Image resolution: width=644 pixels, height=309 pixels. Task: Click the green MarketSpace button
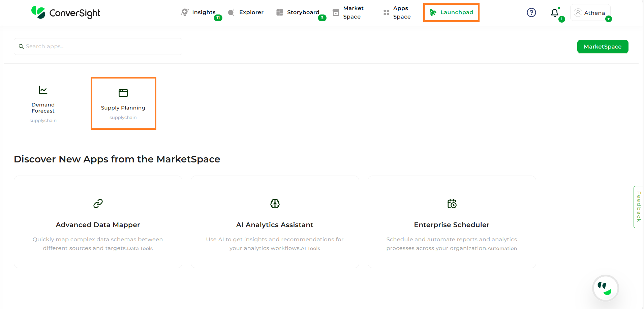602,47
